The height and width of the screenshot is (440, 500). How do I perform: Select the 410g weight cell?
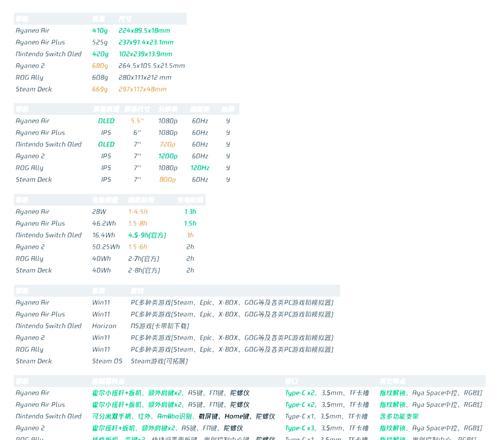[x=100, y=31]
